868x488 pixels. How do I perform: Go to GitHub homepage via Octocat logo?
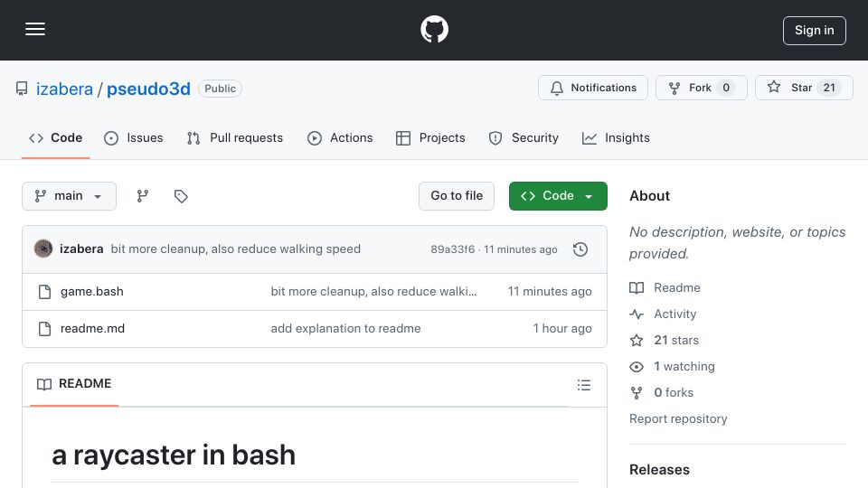pyautogui.click(x=434, y=29)
